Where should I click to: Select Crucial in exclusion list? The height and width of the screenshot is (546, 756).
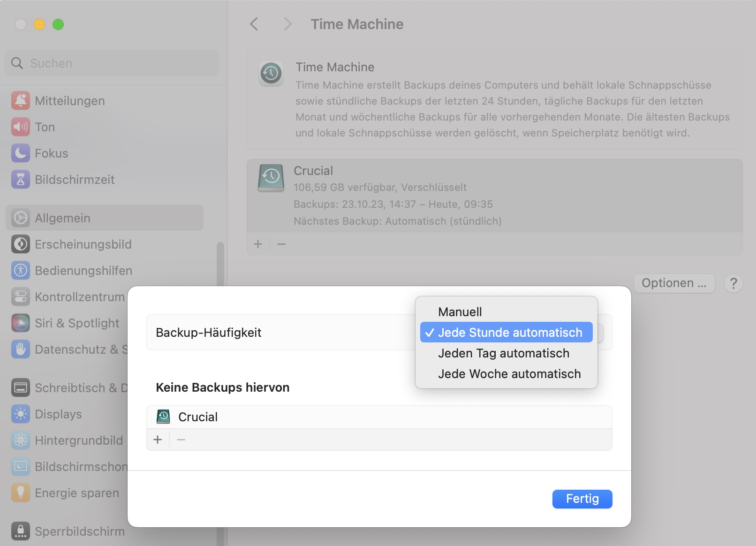(x=198, y=417)
